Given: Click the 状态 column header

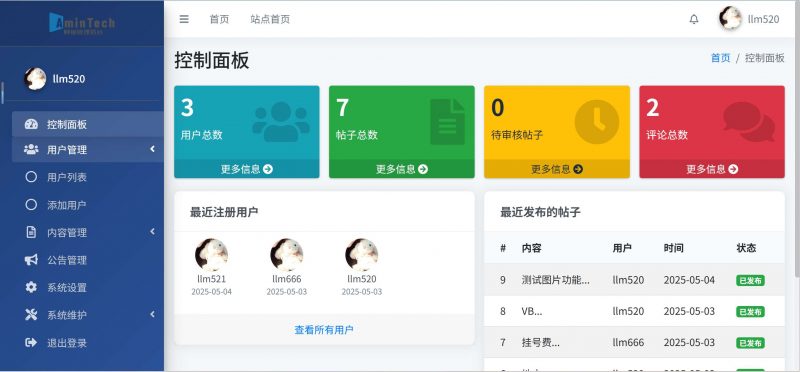Looking at the screenshot, I should (746, 248).
